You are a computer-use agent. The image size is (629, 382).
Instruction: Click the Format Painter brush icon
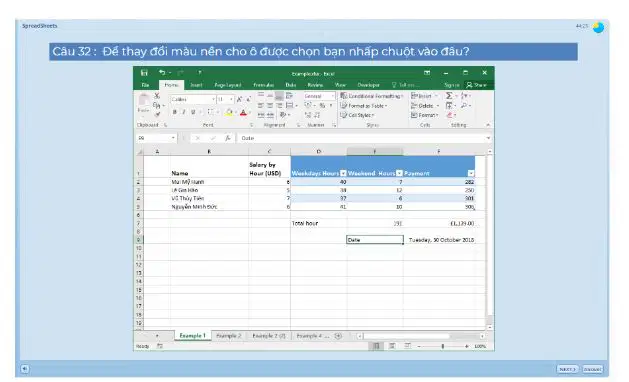[x=157, y=114]
